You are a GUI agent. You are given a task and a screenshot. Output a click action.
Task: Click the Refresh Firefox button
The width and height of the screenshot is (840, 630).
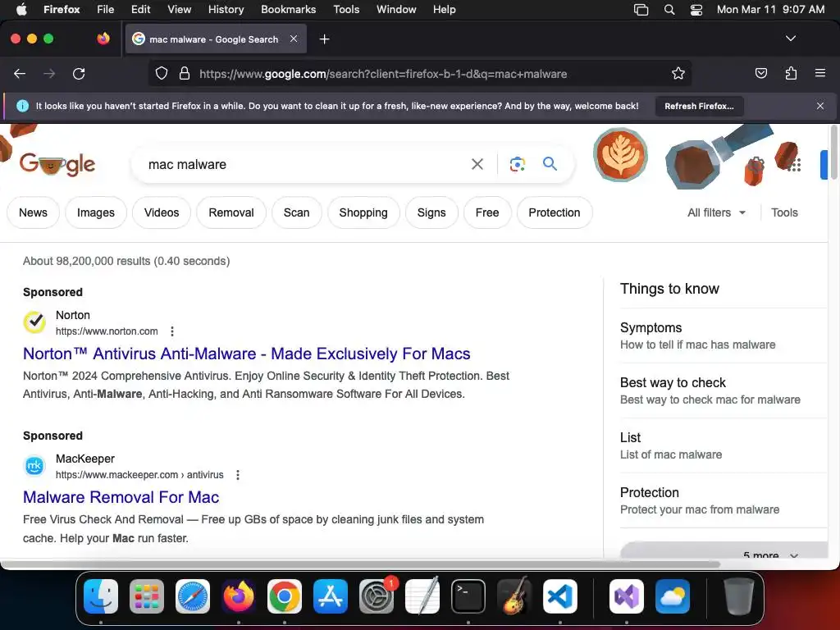click(699, 106)
